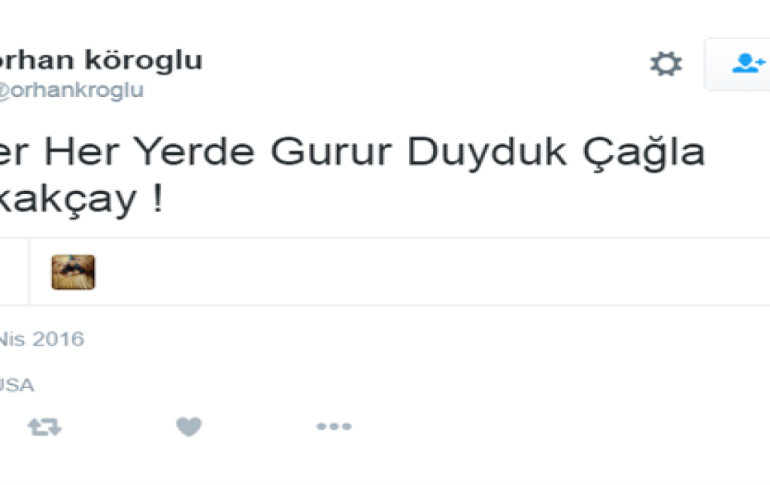Open the Nis 2016 timestamp link
Viewport: 770px width, 485px height.
point(42,339)
